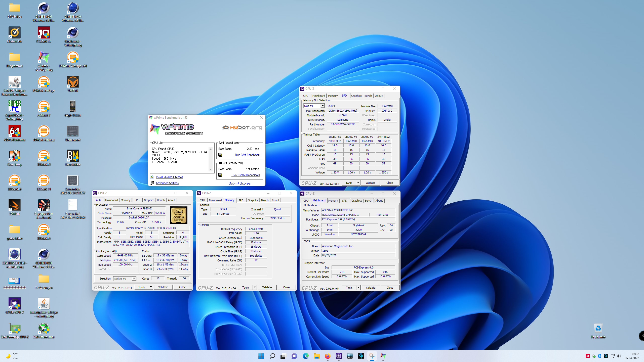This screenshot has height=362, width=644.
Task: Open hwbotprime jar shortcut icon
Action: [44, 308]
